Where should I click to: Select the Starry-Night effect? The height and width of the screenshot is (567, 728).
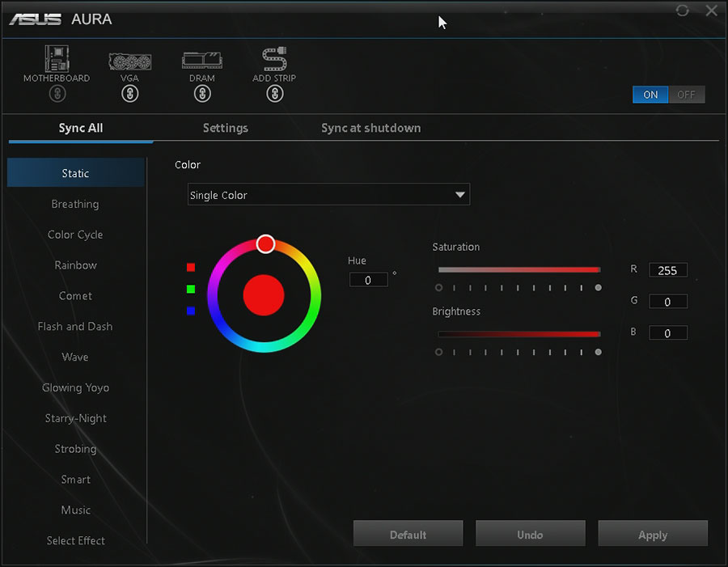(x=76, y=418)
